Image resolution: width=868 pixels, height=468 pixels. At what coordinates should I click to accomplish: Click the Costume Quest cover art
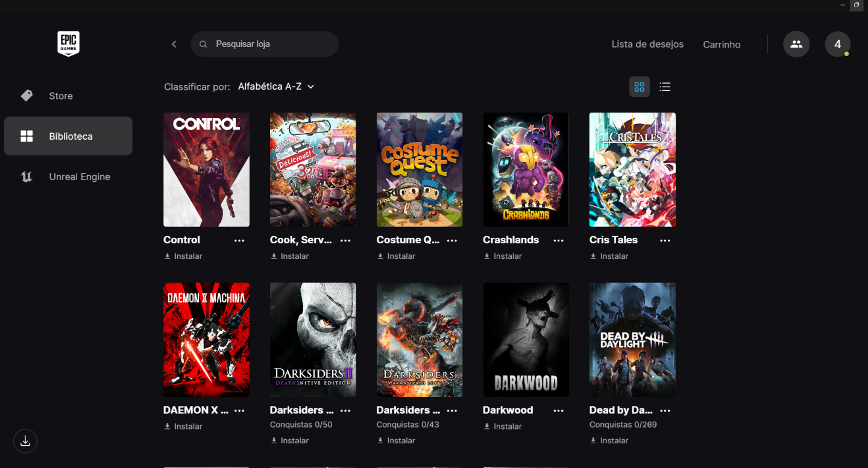[x=420, y=169]
